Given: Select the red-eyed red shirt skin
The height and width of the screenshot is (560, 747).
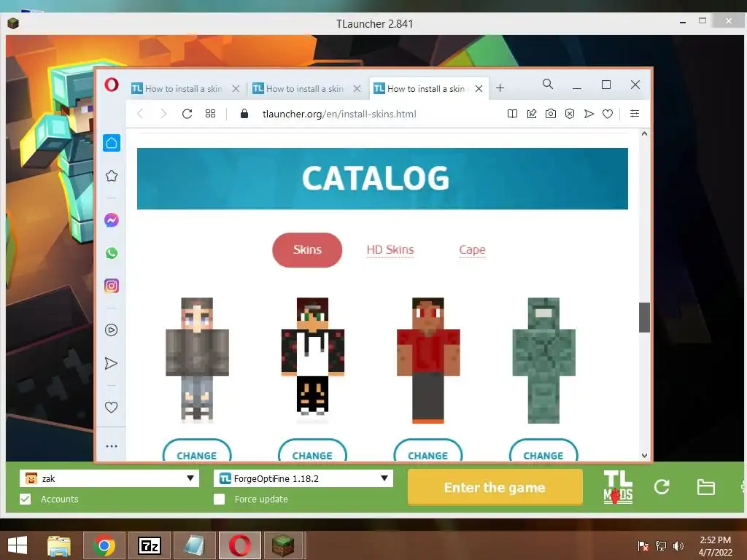Looking at the screenshot, I should [x=428, y=360].
